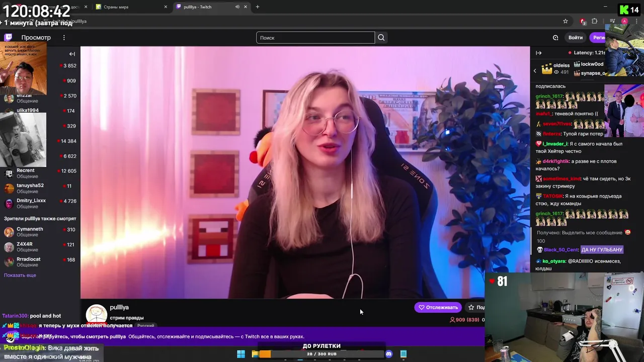This screenshot has height=362, width=644.
Task: Collapse the left channel sidebar
Action: pyautogui.click(x=72, y=54)
